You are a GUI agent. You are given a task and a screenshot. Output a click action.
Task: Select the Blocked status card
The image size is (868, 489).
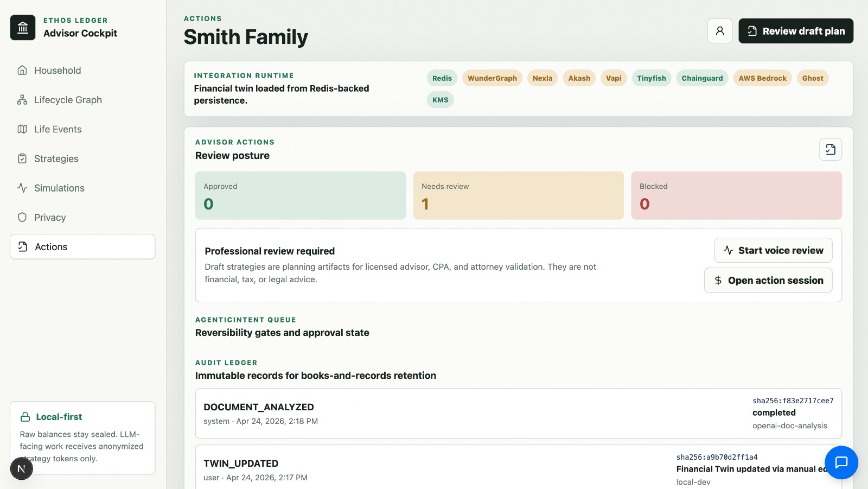tap(736, 195)
